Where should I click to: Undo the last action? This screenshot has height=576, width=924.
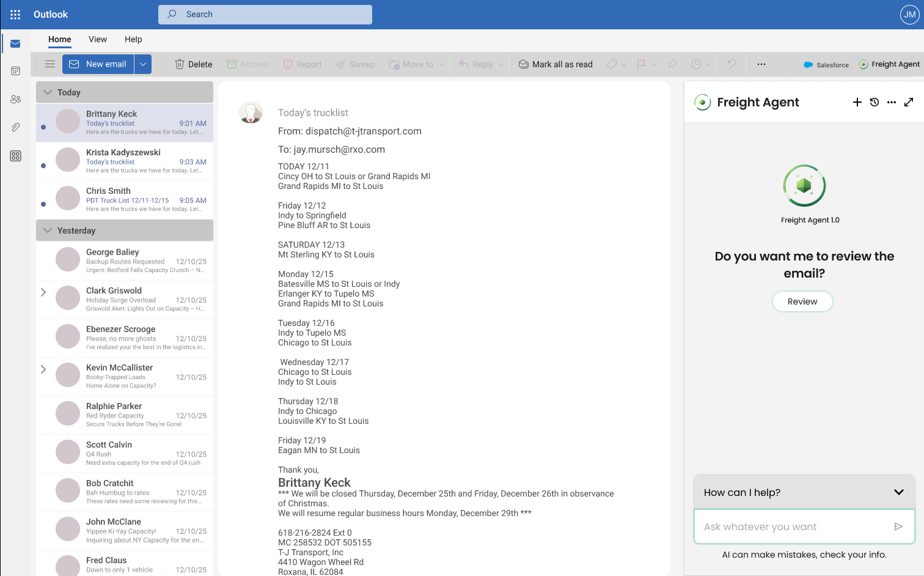point(731,64)
